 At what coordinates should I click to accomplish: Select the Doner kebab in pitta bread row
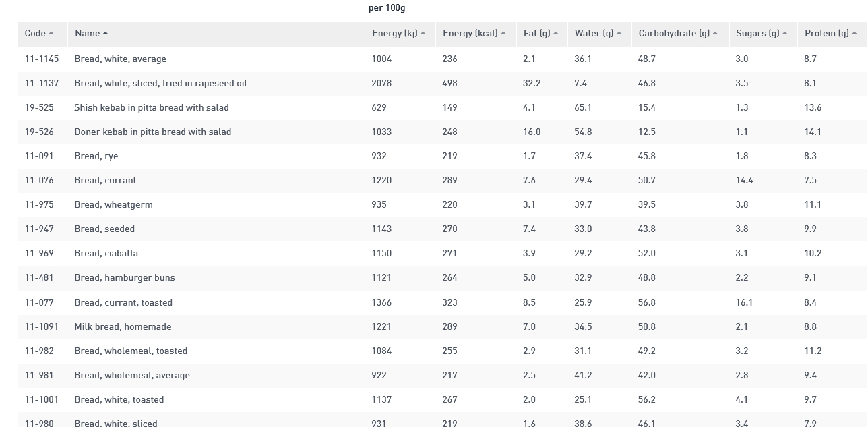click(x=443, y=132)
